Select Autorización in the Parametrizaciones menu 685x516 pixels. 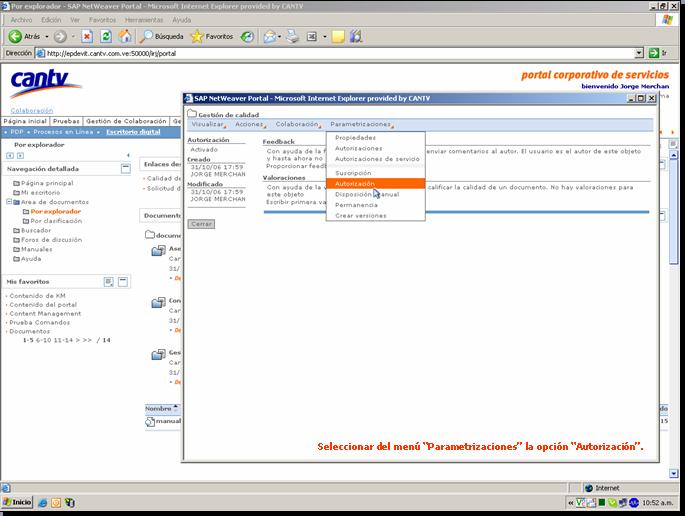click(x=376, y=184)
